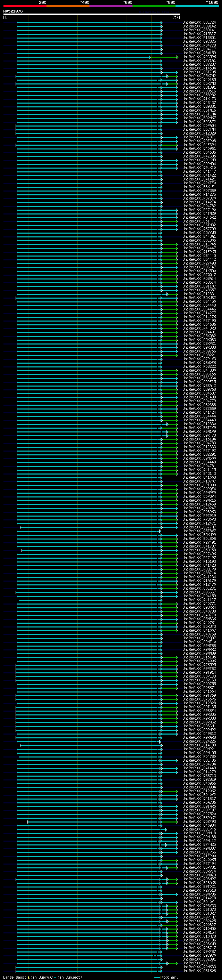Image resolution: width=222 pixels, height=980 pixels.
Task: Open hit UniRef100_Q9C8S5
Action: tap(199, 41)
